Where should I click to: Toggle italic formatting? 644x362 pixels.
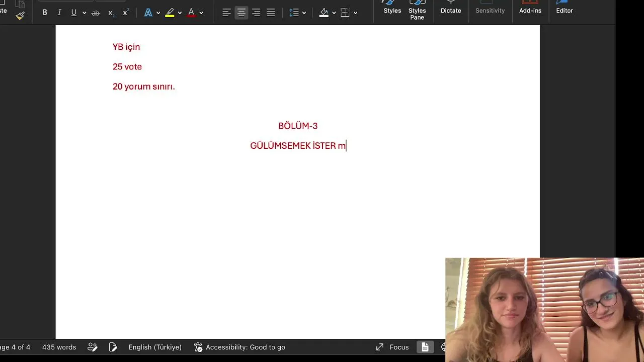coord(59,13)
